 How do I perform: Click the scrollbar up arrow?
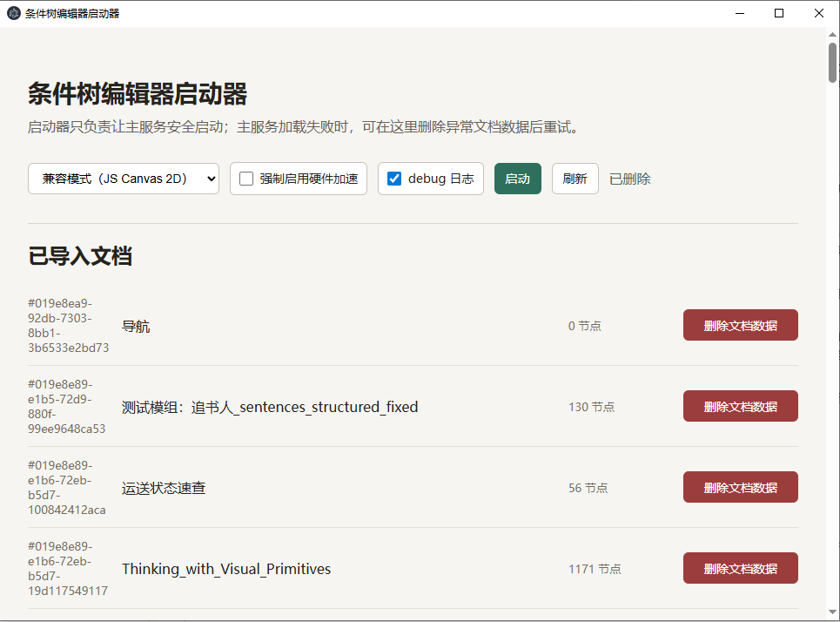832,34
